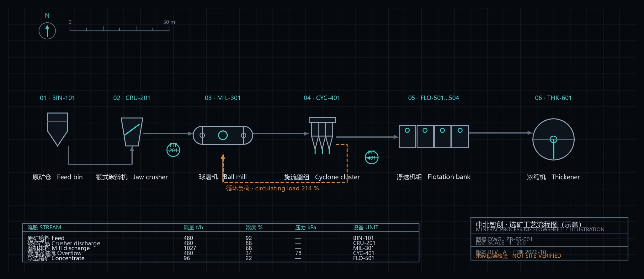The image size is (644, 279).
Task: Click the title block drawing title
Action: (x=529, y=224)
